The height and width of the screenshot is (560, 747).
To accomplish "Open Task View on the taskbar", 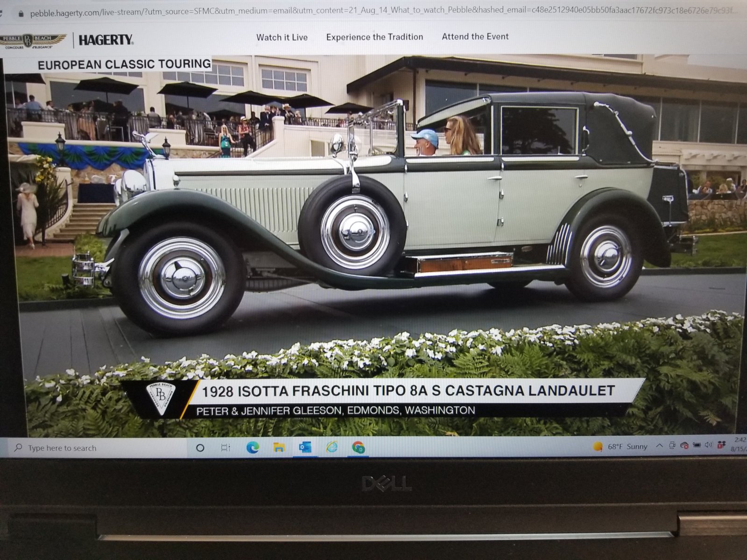I will [x=226, y=448].
